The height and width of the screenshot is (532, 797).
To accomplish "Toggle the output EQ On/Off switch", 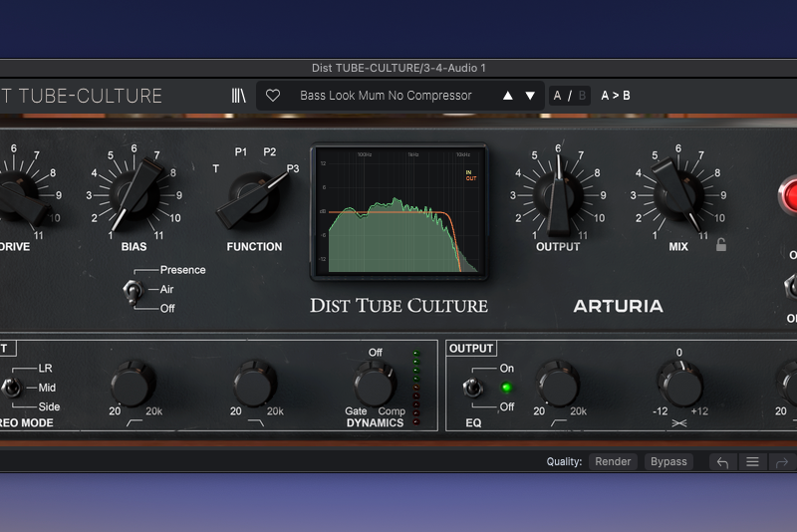I will coord(469,388).
